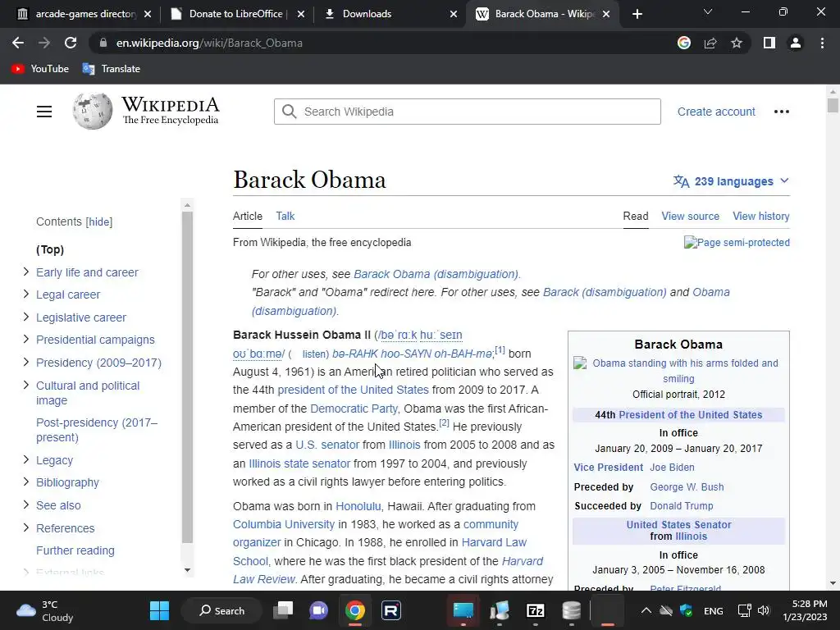
Task: View site information lock icon
Action: click(x=103, y=43)
